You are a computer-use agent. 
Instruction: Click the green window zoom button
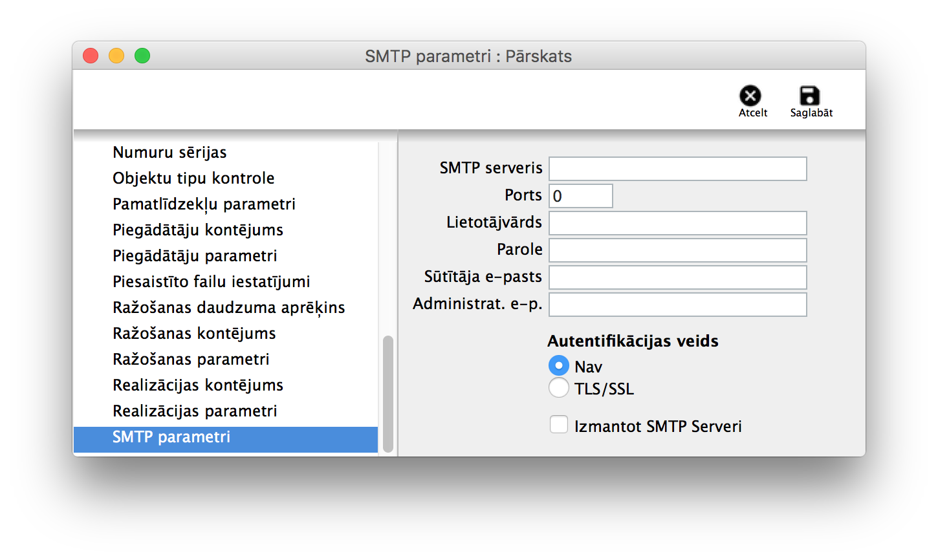tap(142, 56)
